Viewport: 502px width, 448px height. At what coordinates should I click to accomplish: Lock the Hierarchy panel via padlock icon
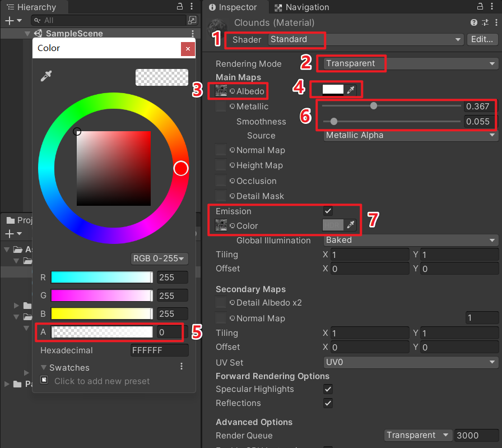click(178, 6)
